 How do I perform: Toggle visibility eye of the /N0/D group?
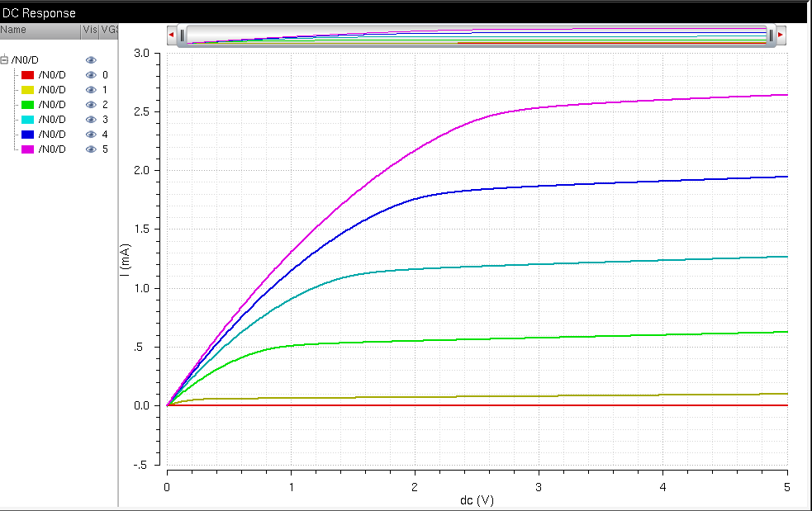pyautogui.click(x=91, y=60)
